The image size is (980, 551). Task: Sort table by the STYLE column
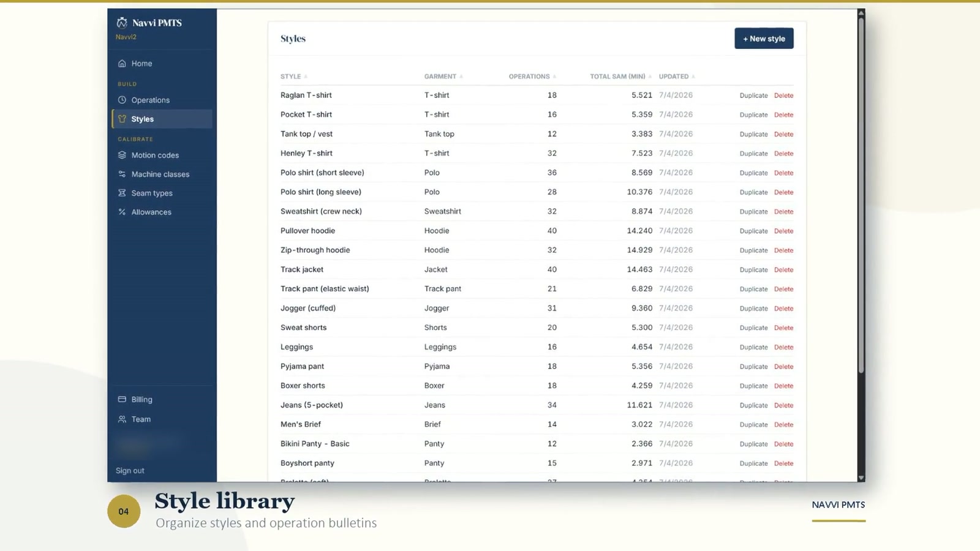click(x=294, y=77)
